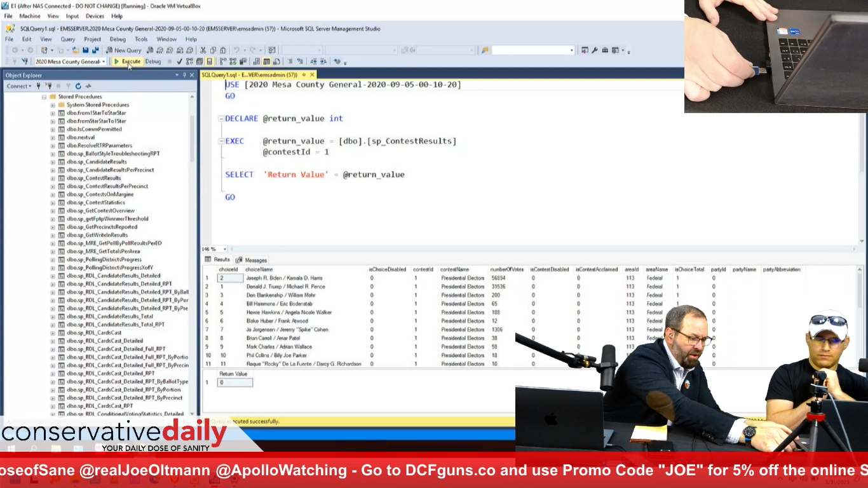This screenshot has width=868, height=488.
Task: Click the Paste toolbar icon
Action: point(222,50)
